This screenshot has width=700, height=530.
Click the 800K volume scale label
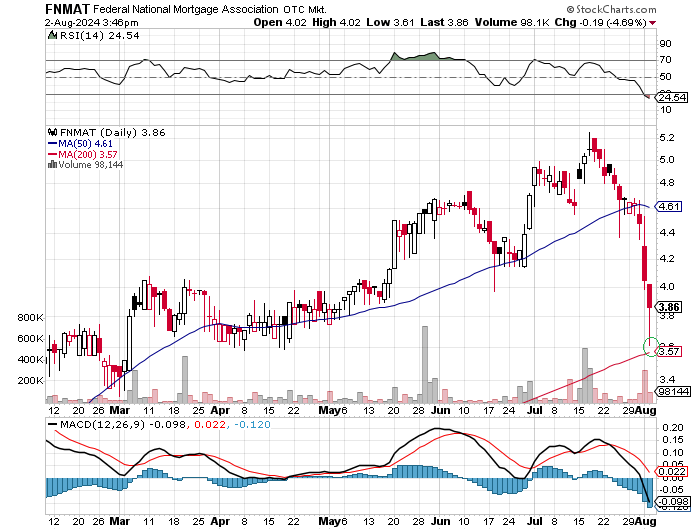coord(30,318)
